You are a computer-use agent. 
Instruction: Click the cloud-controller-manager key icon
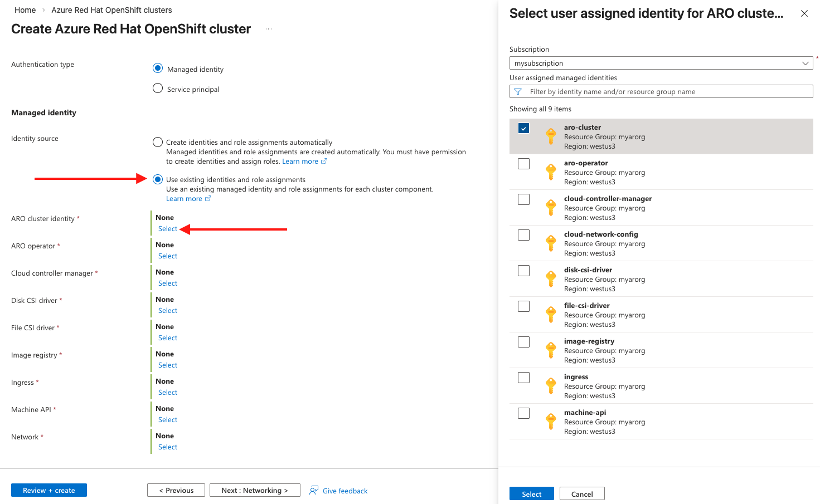click(551, 208)
